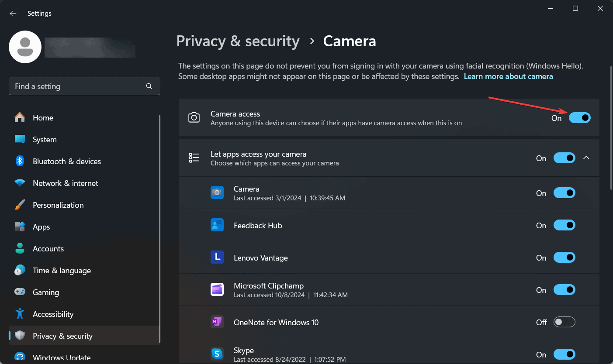This screenshot has width=613, height=364.
Task: Click the Home house icon
Action: click(x=20, y=118)
